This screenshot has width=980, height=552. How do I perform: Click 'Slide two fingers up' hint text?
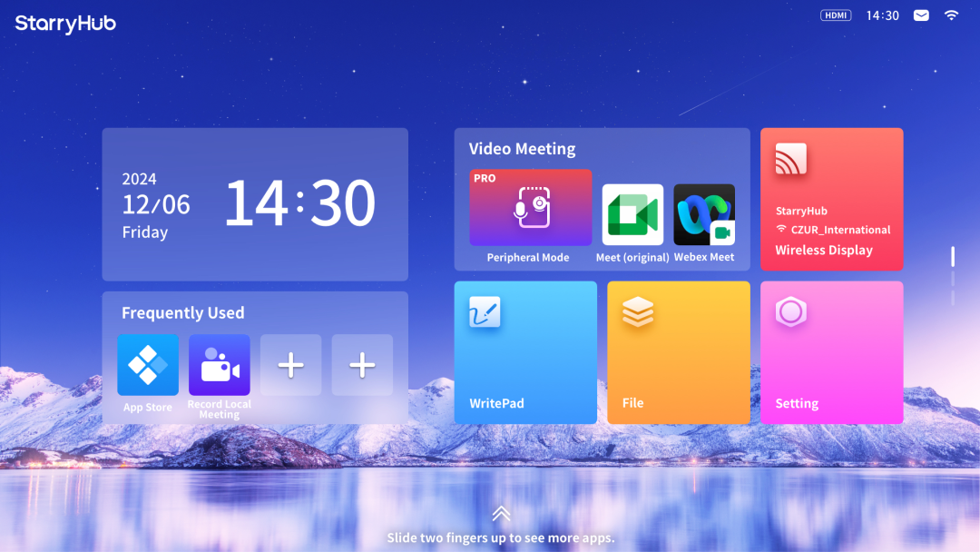click(501, 537)
